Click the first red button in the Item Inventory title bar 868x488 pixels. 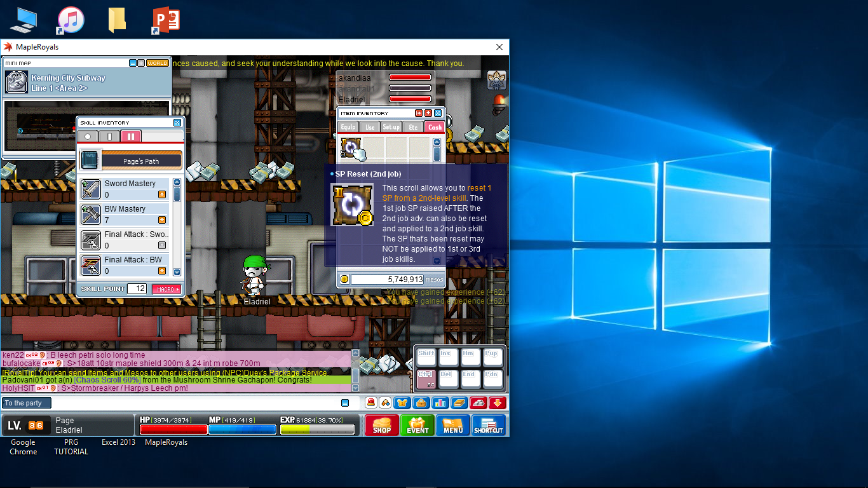(419, 113)
